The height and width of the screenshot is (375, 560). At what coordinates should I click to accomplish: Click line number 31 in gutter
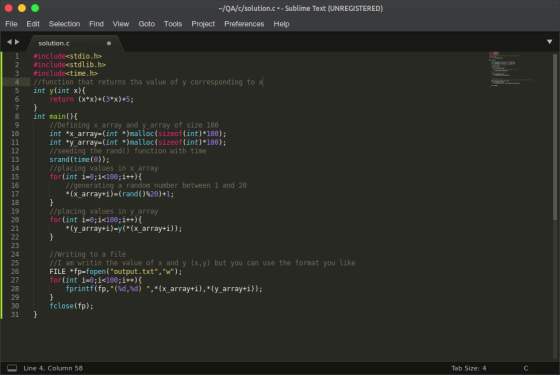pyautogui.click(x=15, y=315)
